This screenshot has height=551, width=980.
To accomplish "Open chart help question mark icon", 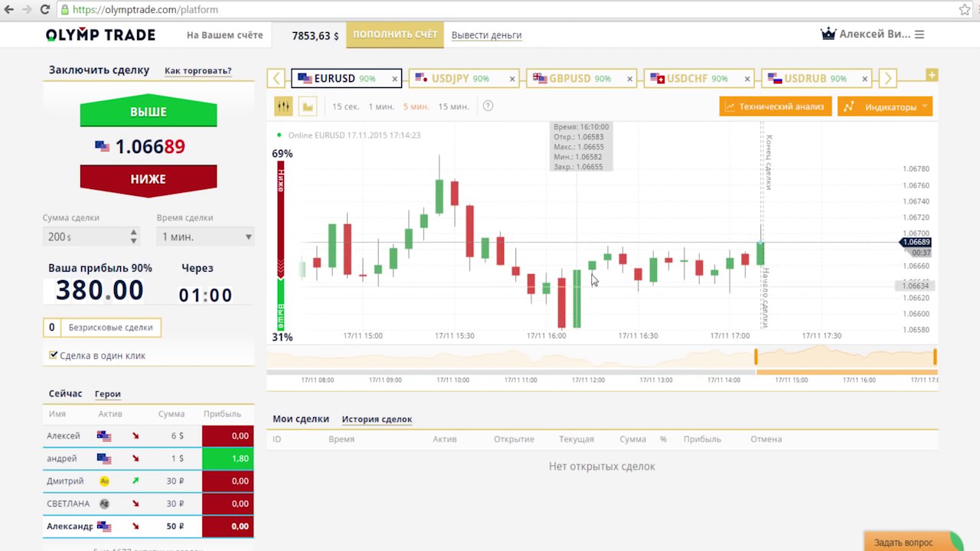I will click(488, 106).
